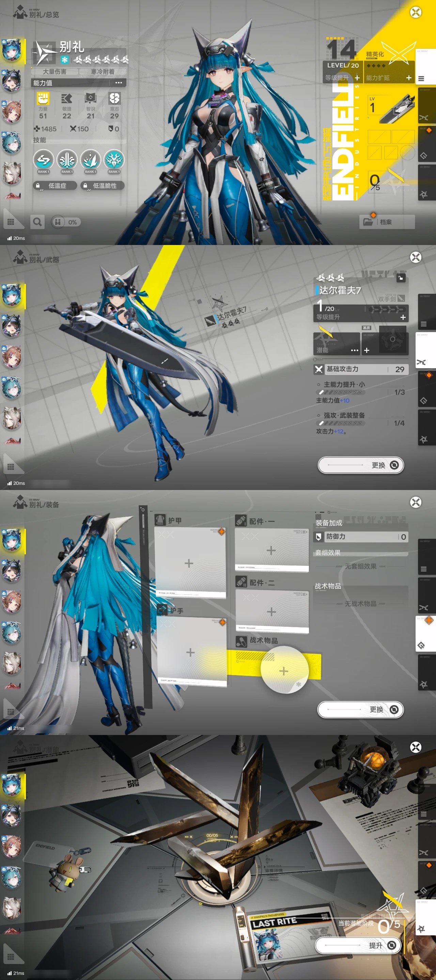Click the plus for weapon 等级提升
This screenshot has height=980, width=436.
pyautogui.click(x=403, y=317)
